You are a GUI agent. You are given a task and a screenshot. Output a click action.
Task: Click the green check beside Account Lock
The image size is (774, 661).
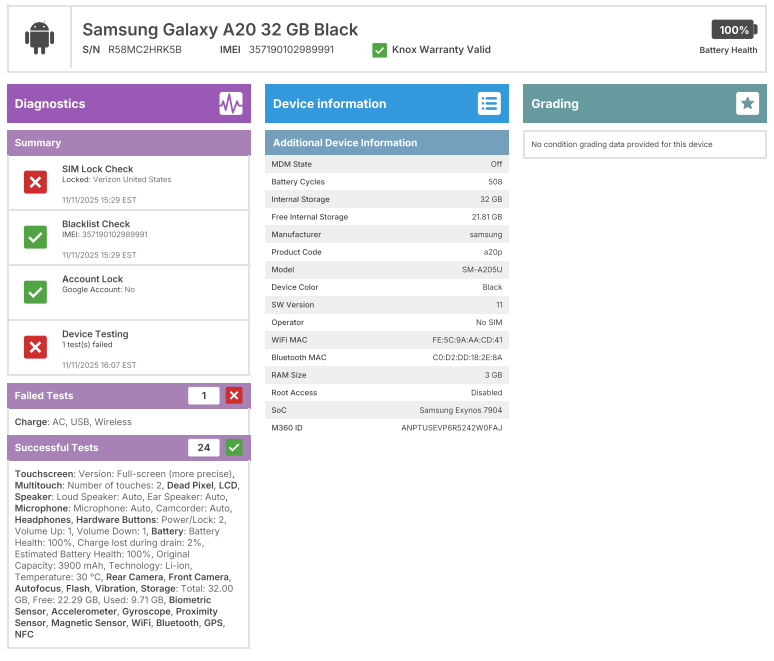pos(36,292)
